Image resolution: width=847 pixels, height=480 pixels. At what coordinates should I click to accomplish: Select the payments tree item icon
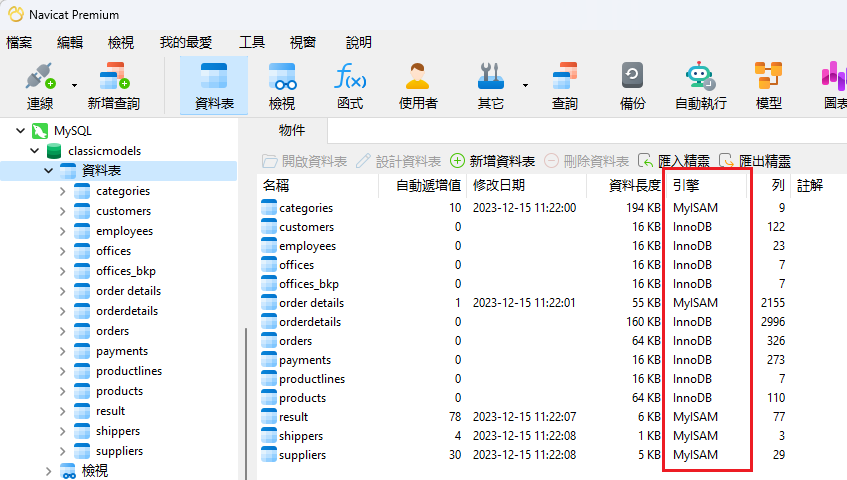coord(82,351)
